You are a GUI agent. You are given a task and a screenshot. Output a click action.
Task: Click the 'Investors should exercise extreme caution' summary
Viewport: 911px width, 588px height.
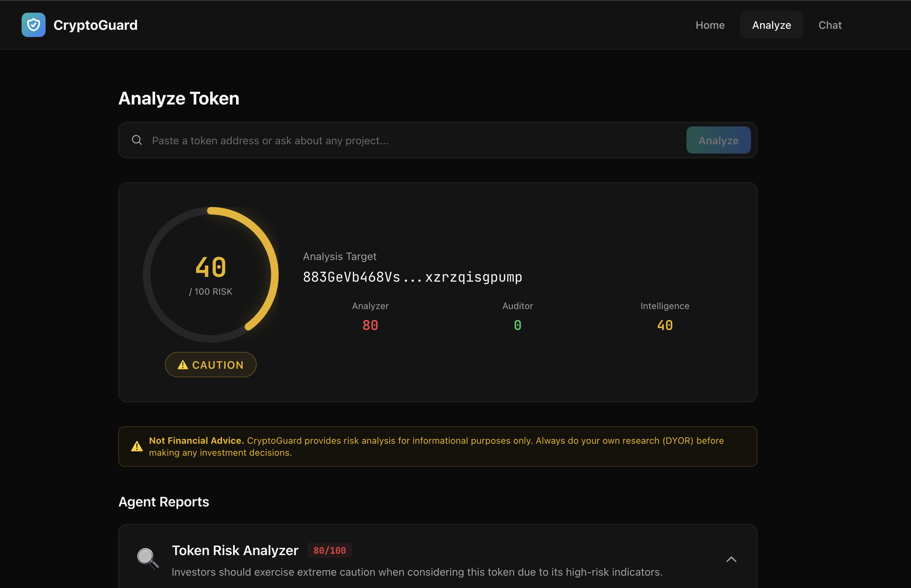(417, 572)
